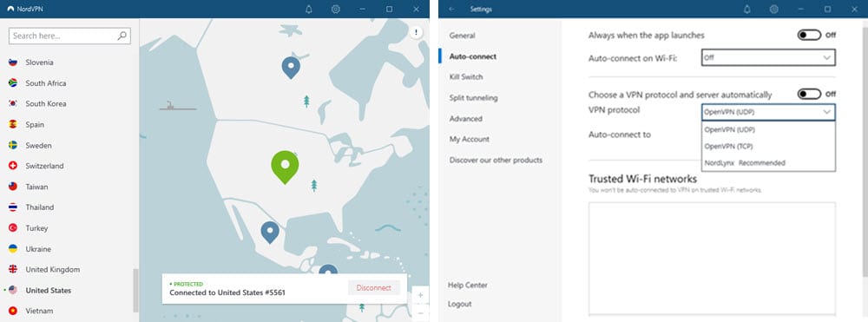Click the Thailand flag icon
The image size is (868, 322).
[13, 207]
